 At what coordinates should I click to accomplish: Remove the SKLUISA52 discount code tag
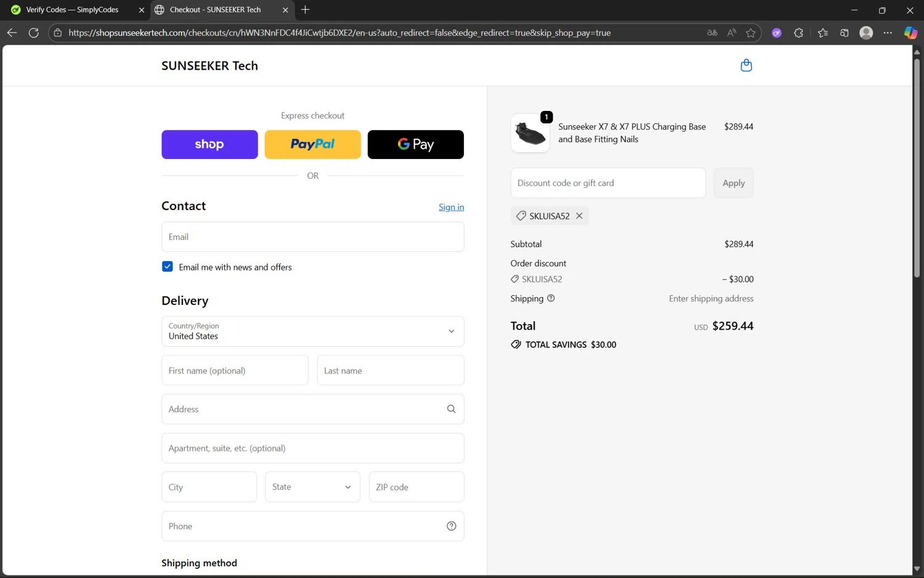[579, 216]
